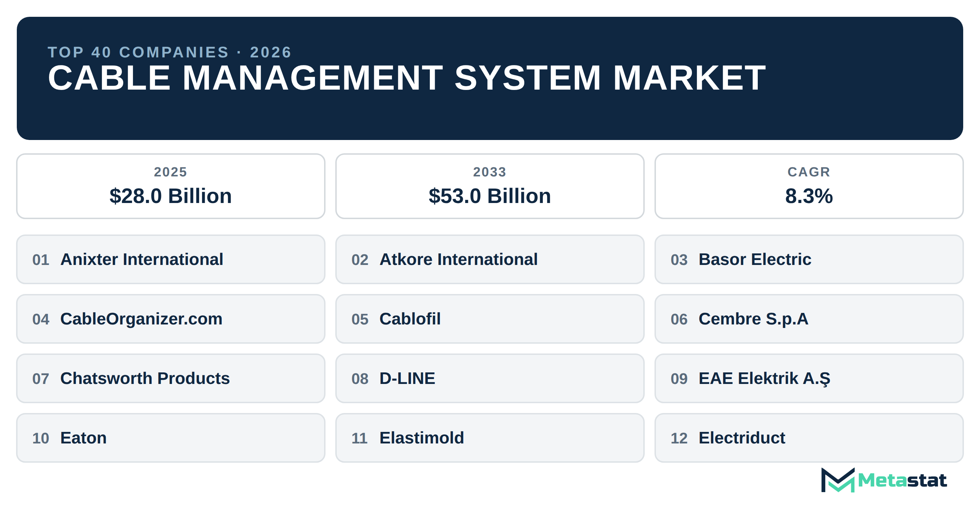
Task: Click the Elastimold entry
Action: coord(490,438)
